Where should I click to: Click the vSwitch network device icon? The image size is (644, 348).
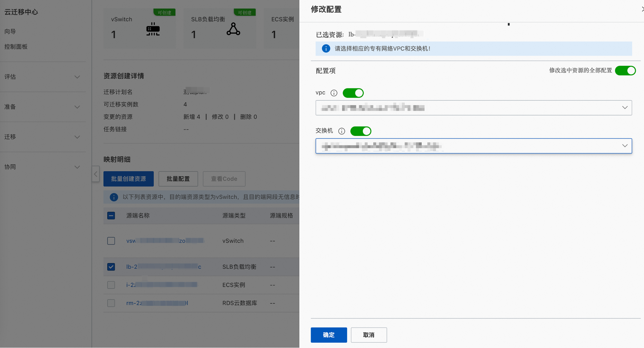coord(153,29)
